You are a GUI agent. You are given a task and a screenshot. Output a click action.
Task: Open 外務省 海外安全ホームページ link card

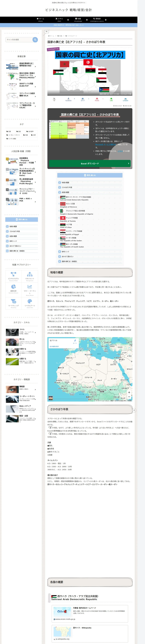(90, 614)
